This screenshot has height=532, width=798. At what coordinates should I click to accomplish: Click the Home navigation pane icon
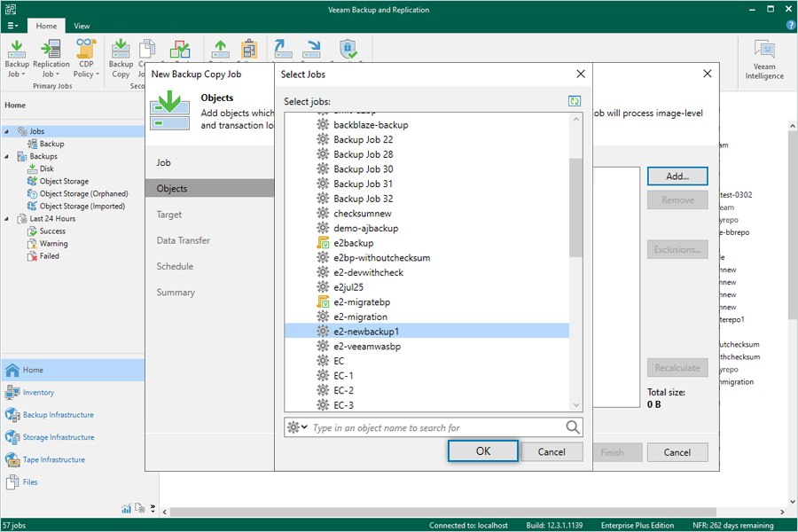click(12, 370)
